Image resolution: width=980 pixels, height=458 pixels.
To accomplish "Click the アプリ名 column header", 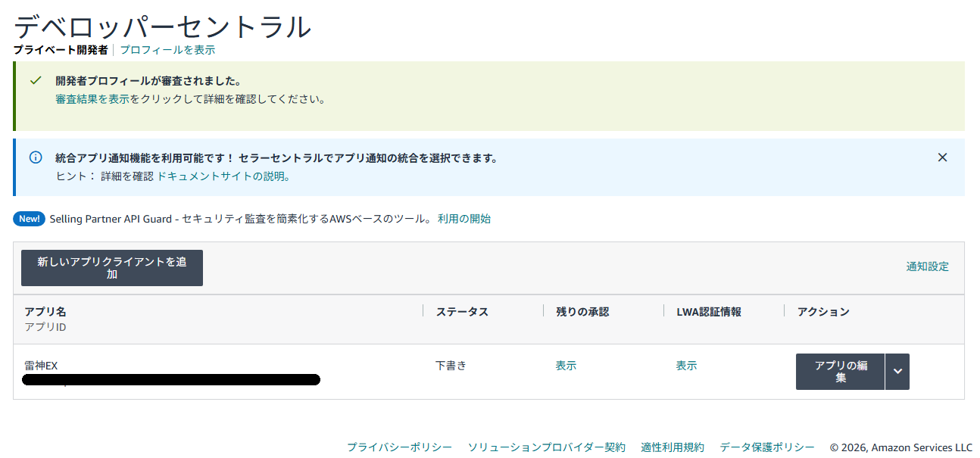I will point(45,312).
